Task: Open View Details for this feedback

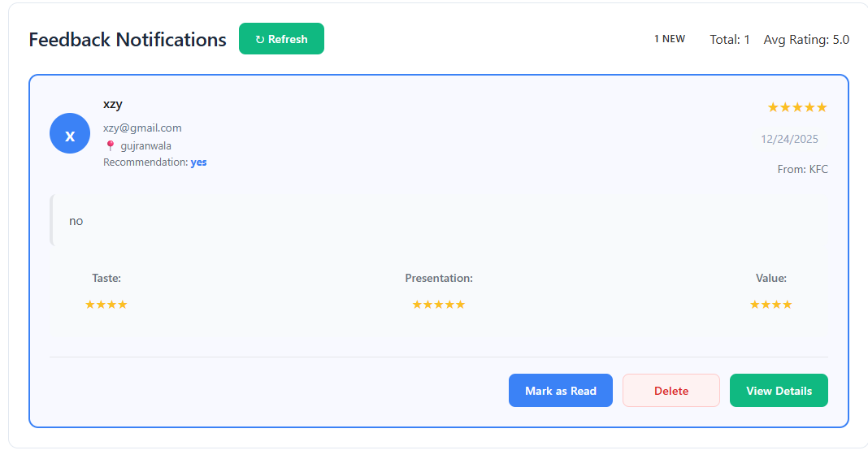Action: (779, 391)
